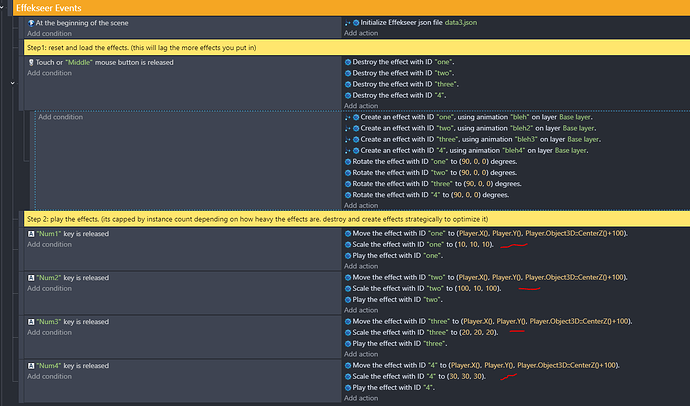Click the scene start icon beside "At the beginning of the scene"

pyautogui.click(x=31, y=23)
